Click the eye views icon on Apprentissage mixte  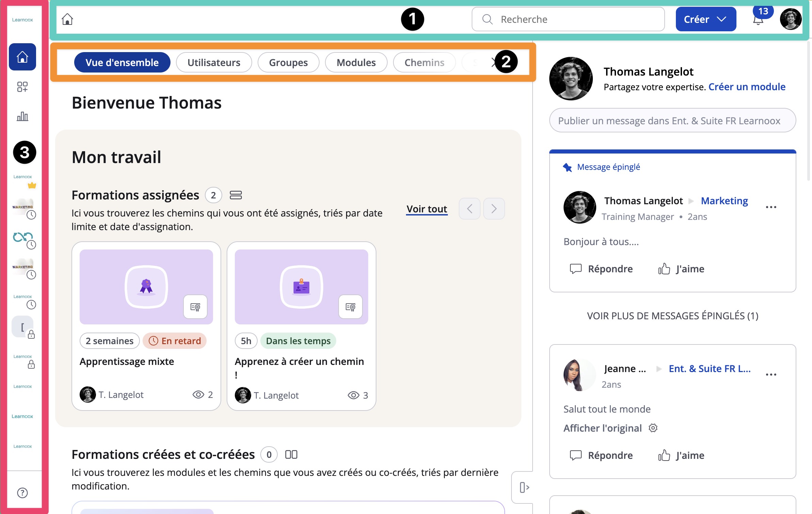coord(198,395)
